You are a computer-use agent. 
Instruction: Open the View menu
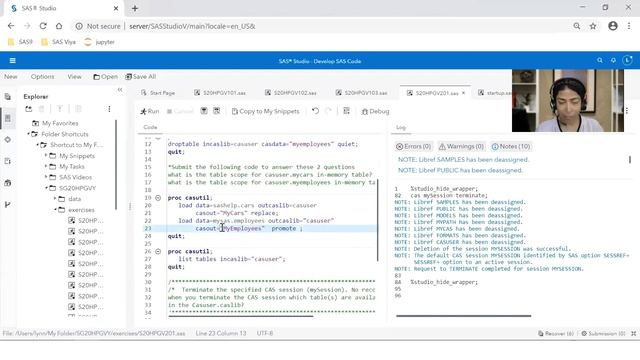(74, 77)
